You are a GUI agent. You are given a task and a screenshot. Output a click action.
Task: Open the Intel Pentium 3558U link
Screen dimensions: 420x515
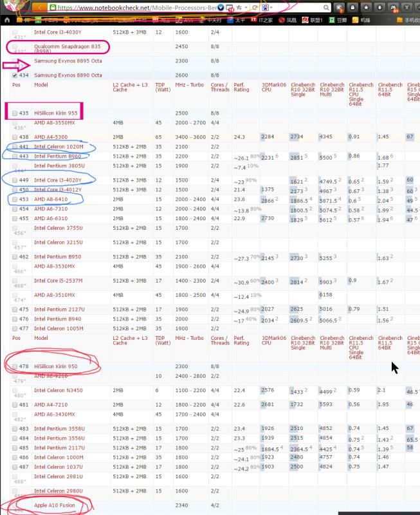coord(59,429)
